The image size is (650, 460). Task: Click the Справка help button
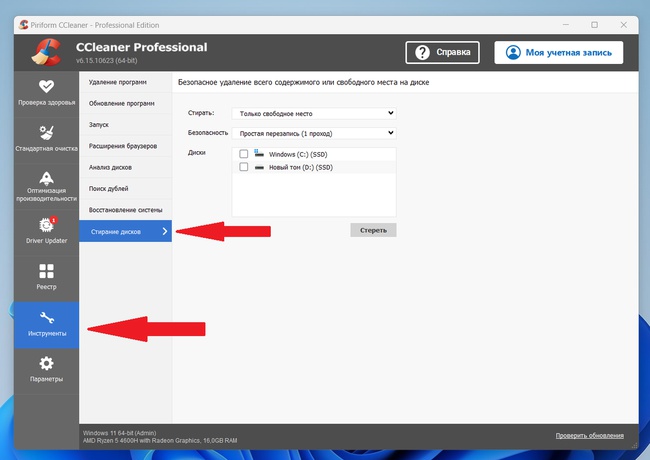click(442, 53)
